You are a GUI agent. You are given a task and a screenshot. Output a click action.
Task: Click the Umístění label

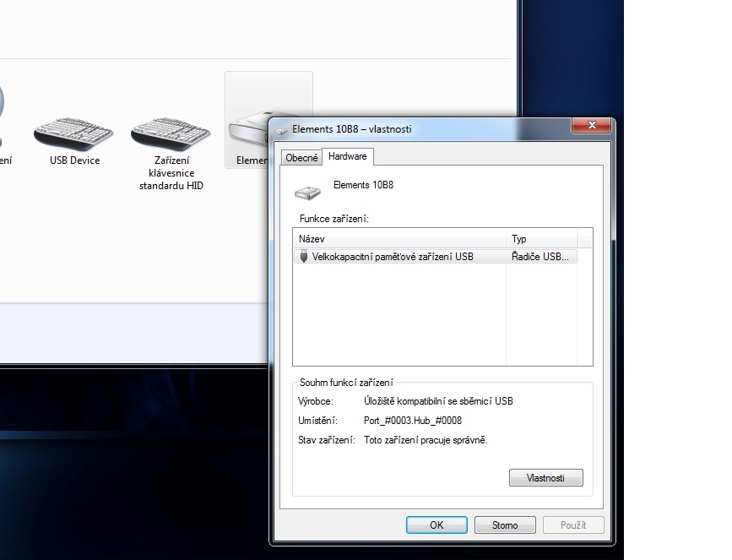[317, 421]
